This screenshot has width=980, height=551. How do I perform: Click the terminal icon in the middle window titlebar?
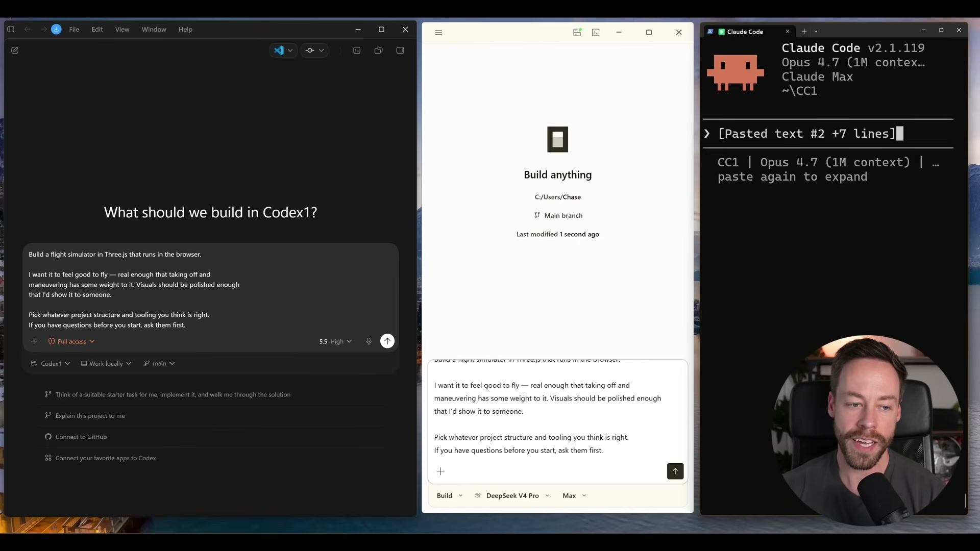click(x=596, y=32)
